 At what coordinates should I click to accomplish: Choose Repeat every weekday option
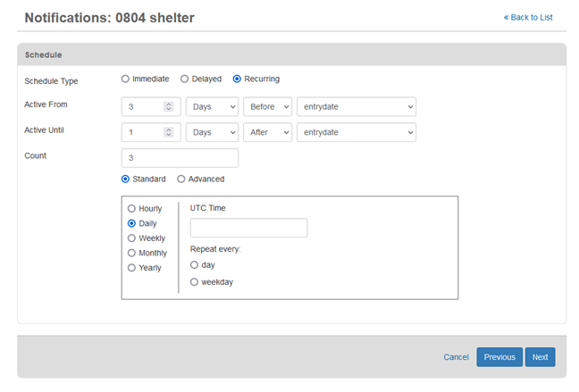click(x=195, y=282)
